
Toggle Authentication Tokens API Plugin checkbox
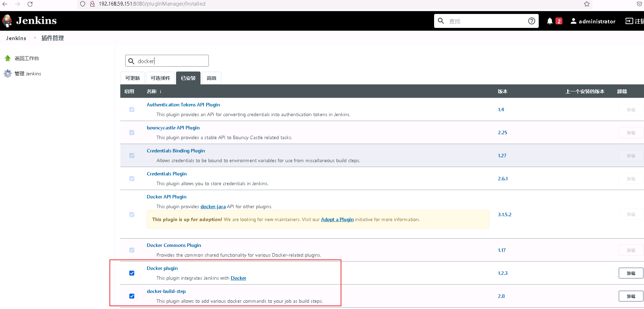coord(132,110)
